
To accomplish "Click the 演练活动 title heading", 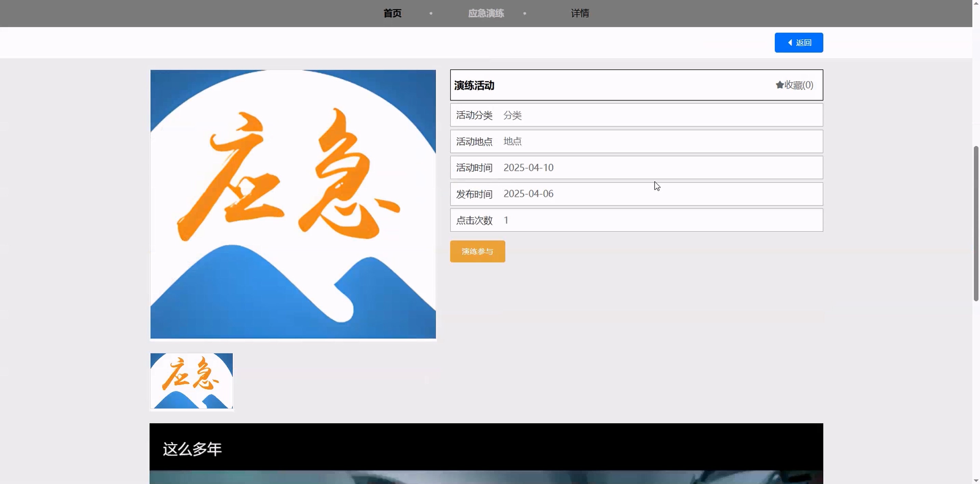I will pyautogui.click(x=474, y=85).
